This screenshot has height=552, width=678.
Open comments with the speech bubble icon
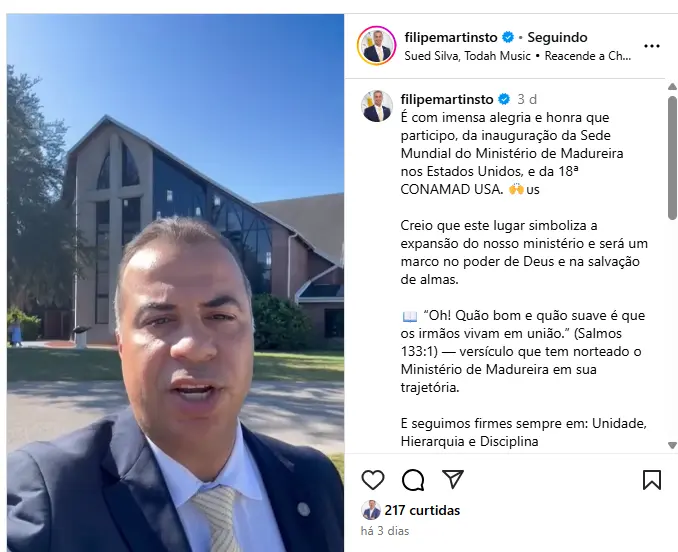(413, 480)
